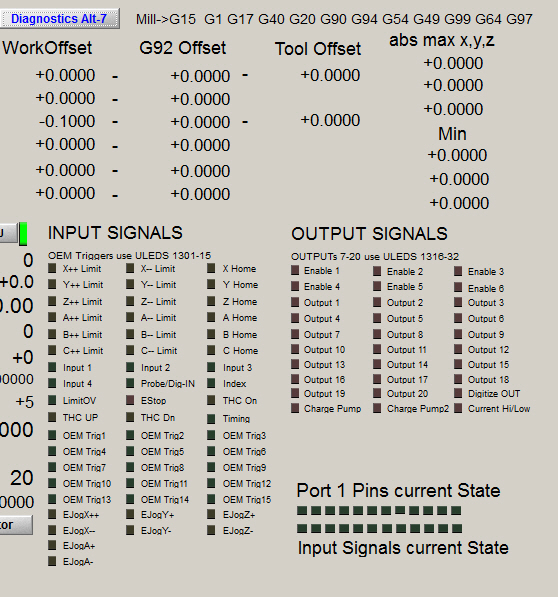Click the 'INPUT SIGNALS' heading

point(115,233)
